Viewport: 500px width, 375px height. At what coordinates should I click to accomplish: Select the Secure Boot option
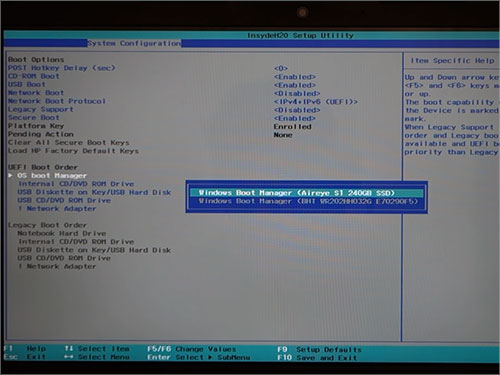click(34, 118)
